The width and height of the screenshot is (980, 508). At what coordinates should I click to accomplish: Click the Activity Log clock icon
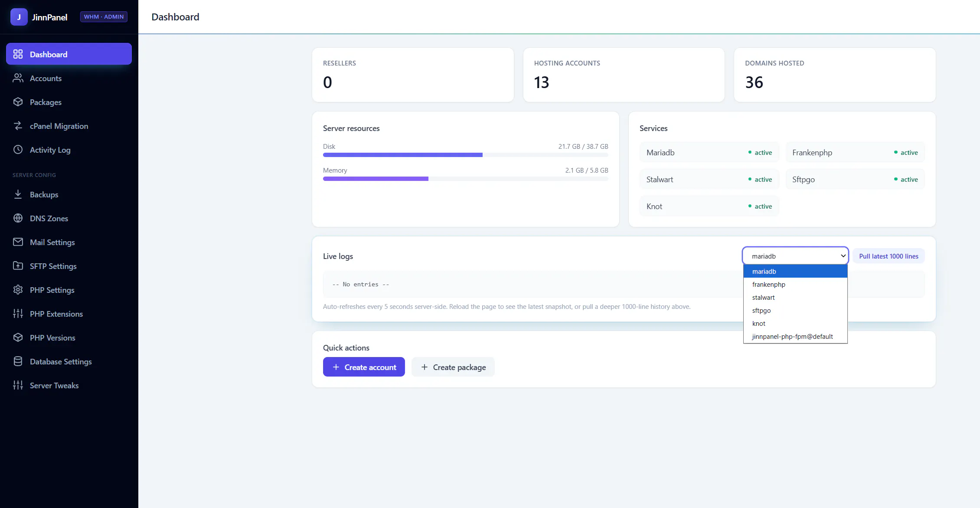point(18,150)
